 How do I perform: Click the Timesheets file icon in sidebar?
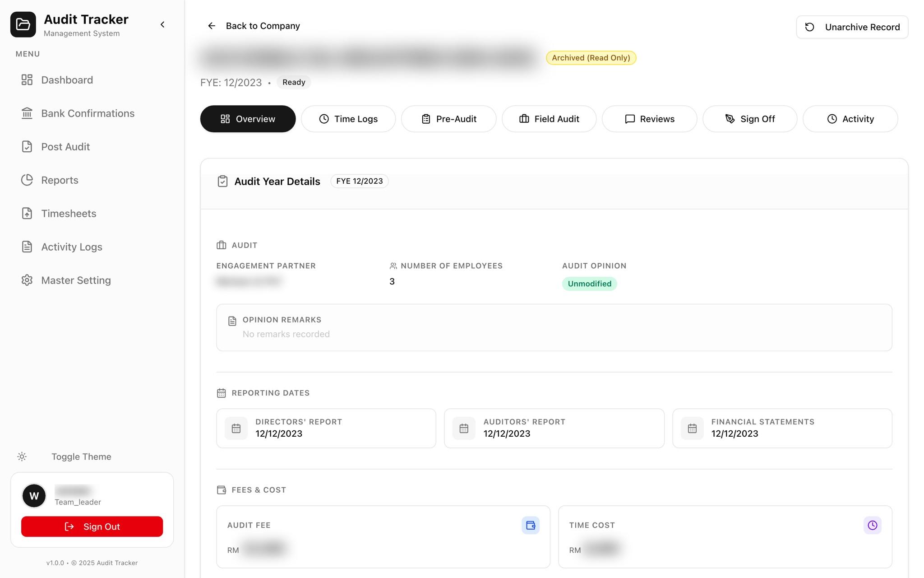27,214
